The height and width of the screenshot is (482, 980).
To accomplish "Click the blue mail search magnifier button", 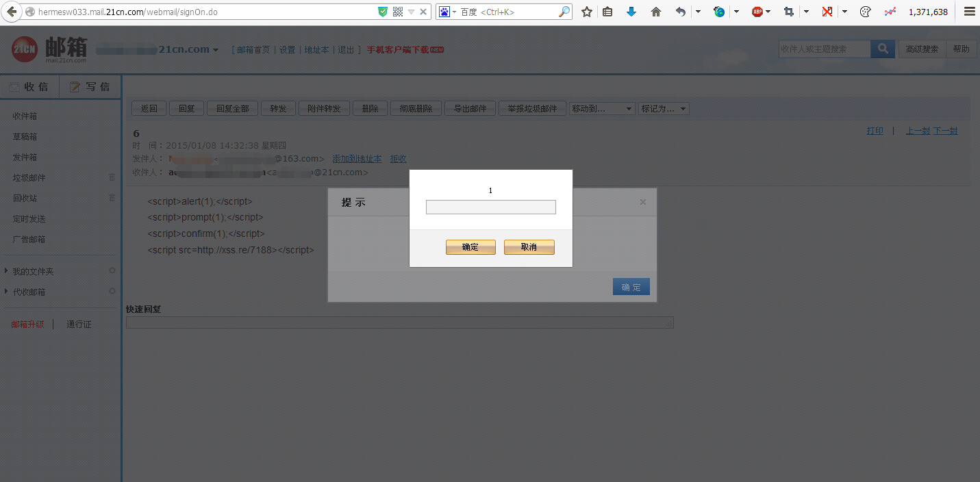I will point(883,49).
